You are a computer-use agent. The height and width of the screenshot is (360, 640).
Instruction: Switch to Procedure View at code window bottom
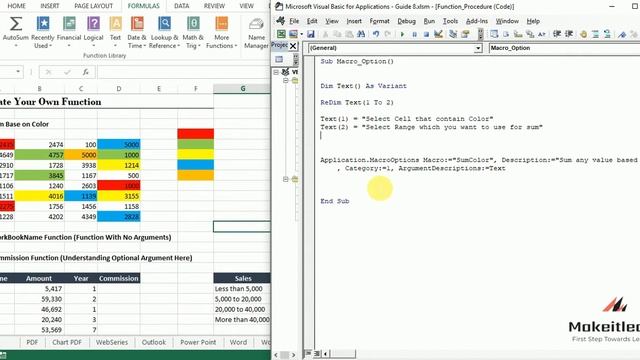(x=308, y=353)
